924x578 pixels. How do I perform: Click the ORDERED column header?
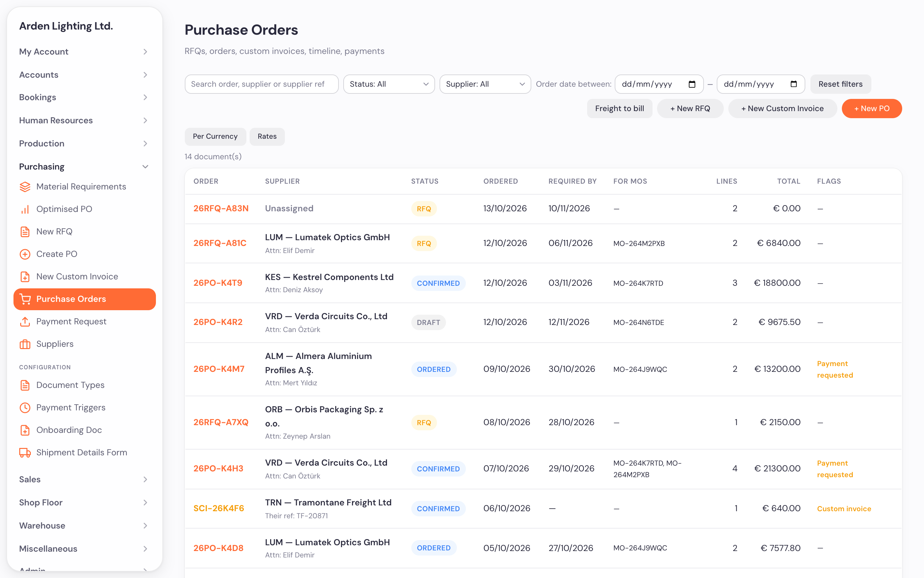(x=501, y=181)
